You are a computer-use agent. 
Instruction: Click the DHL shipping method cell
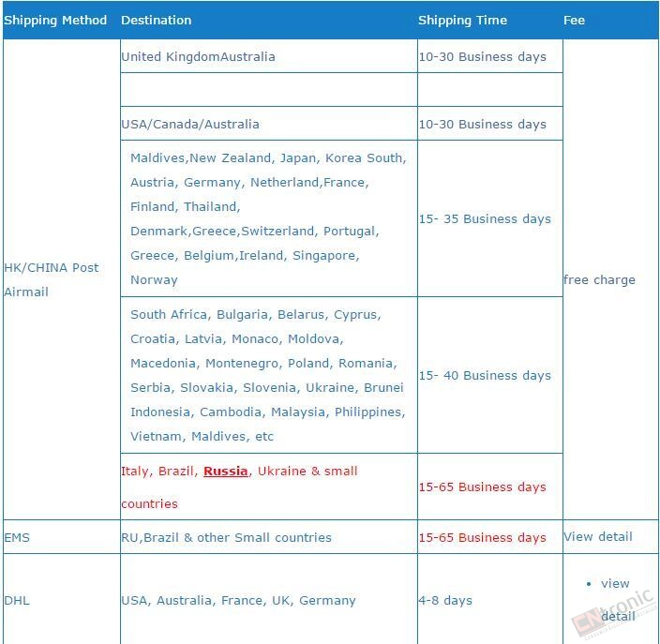[x=62, y=600]
